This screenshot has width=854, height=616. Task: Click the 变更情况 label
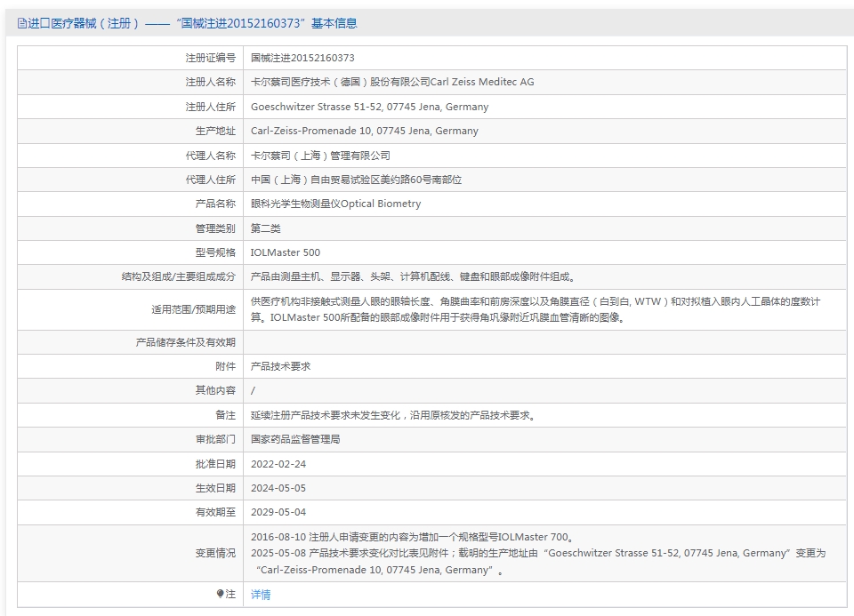[x=215, y=554]
